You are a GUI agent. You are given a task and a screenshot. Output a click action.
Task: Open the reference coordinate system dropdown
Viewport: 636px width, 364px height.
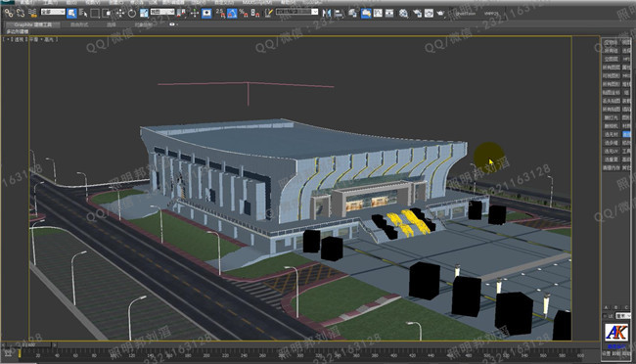pos(162,12)
